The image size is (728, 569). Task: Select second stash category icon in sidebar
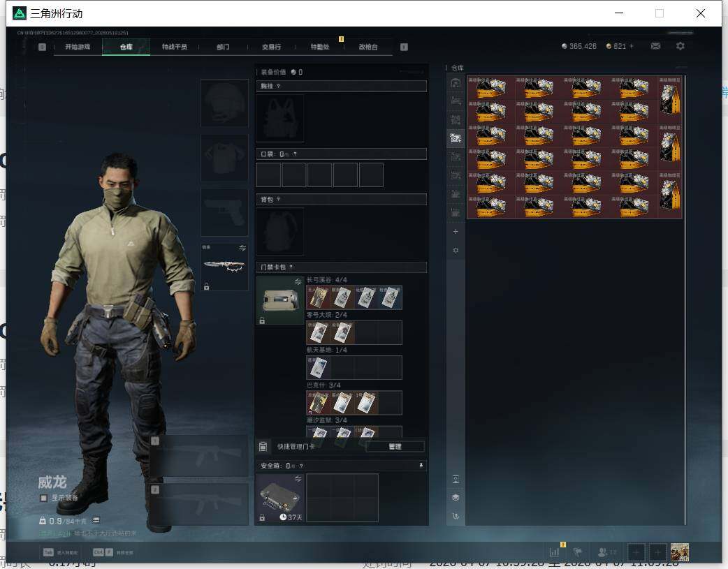[456, 101]
